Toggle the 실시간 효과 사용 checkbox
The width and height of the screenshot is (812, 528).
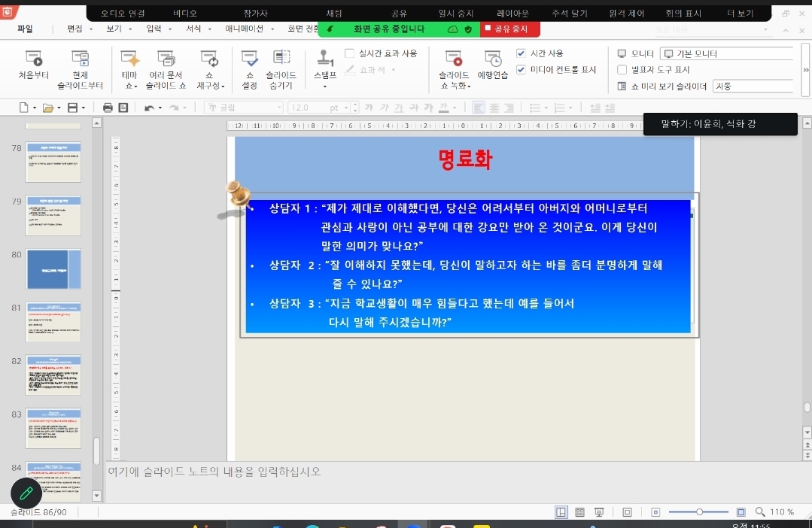click(350, 53)
